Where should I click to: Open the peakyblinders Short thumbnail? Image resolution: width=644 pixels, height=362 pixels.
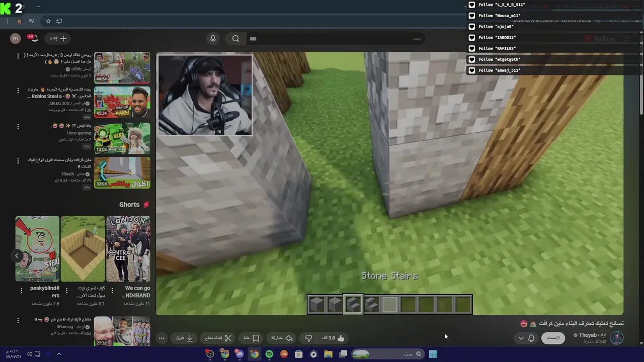37,248
